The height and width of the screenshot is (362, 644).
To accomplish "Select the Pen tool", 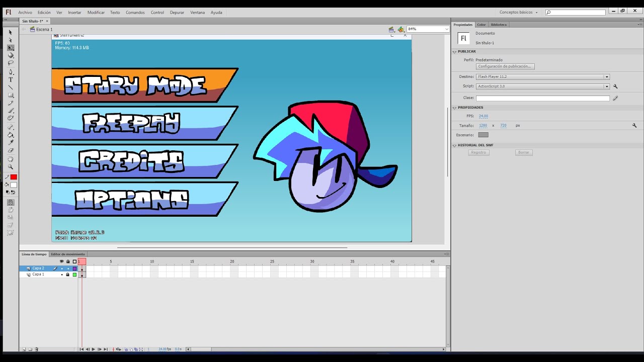I will (10, 72).
